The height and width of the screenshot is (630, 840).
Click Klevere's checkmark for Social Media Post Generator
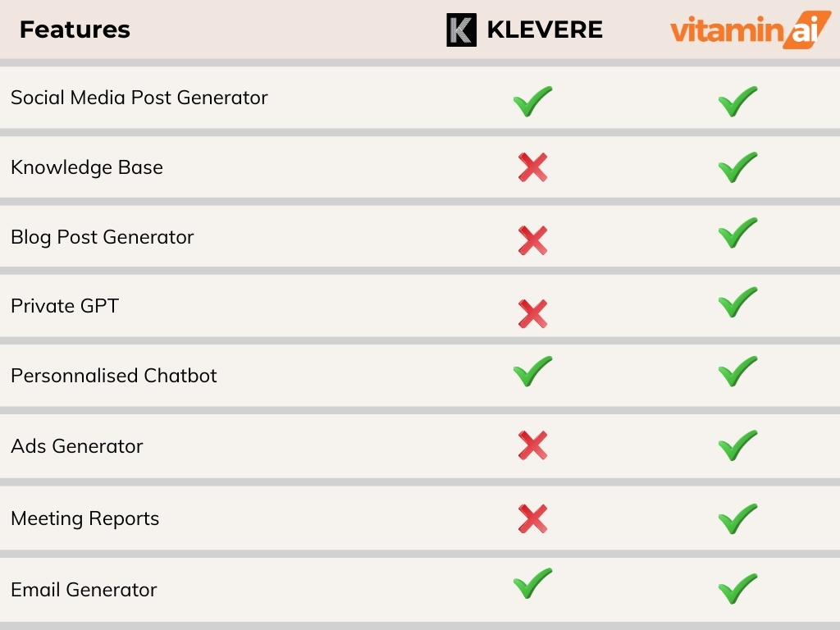click(532, 101)
